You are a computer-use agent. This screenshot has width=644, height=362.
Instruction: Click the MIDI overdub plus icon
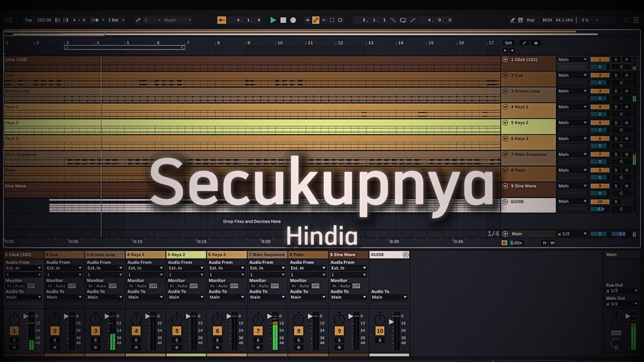[308, 20]
